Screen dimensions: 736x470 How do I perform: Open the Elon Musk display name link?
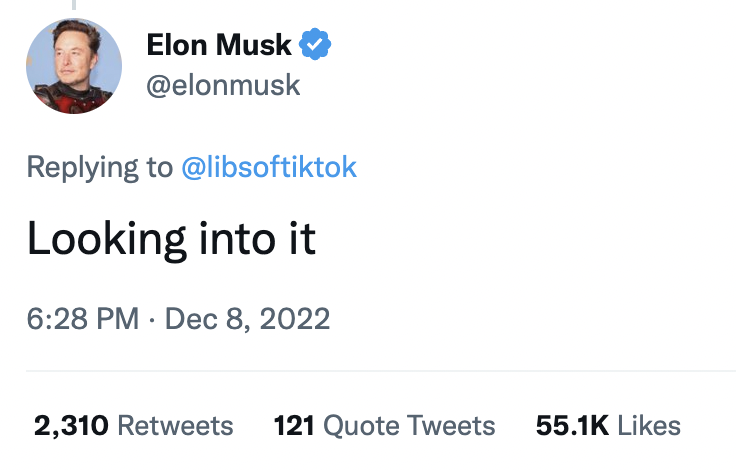tap(219, 45)
